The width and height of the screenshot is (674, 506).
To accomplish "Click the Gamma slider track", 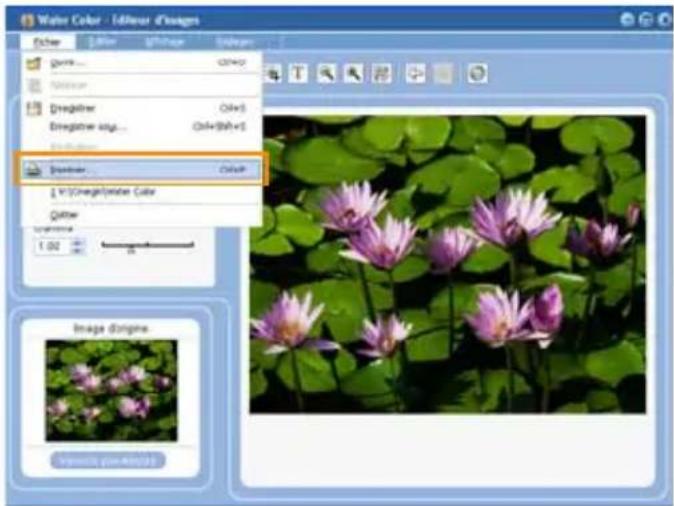I will [148, 245].
